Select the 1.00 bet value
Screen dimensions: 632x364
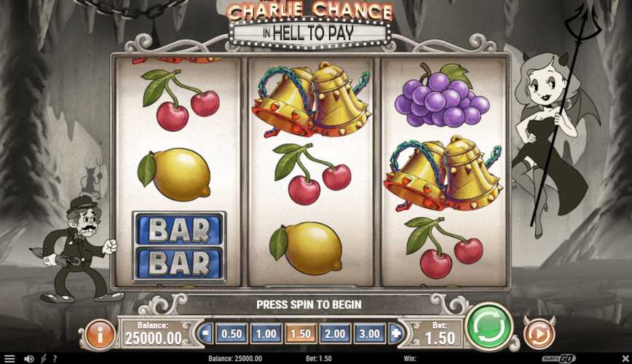pyautogui.click(x=266, y=333)
